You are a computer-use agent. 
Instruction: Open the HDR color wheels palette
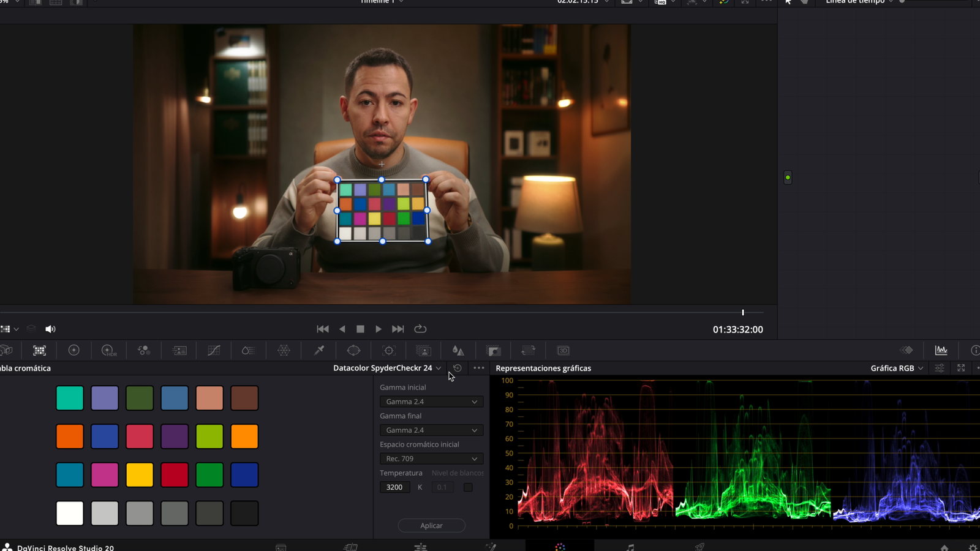coord(108,350)
